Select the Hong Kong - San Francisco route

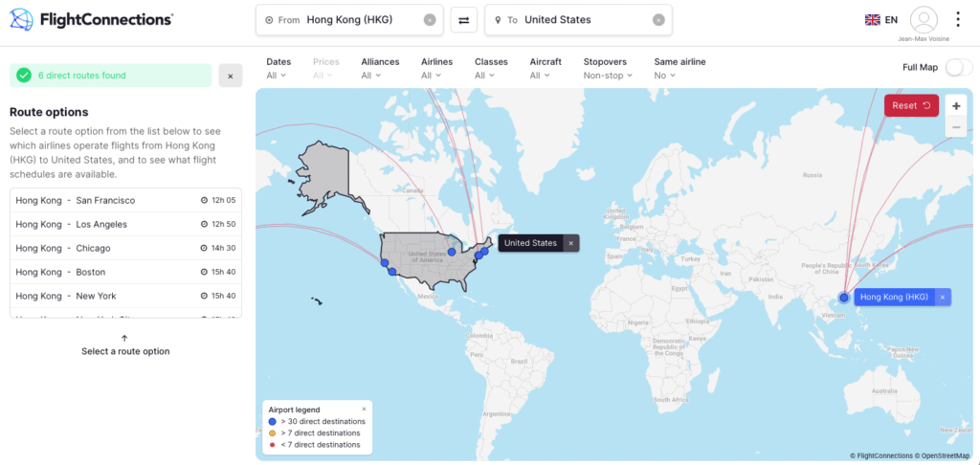pos(125,200)
